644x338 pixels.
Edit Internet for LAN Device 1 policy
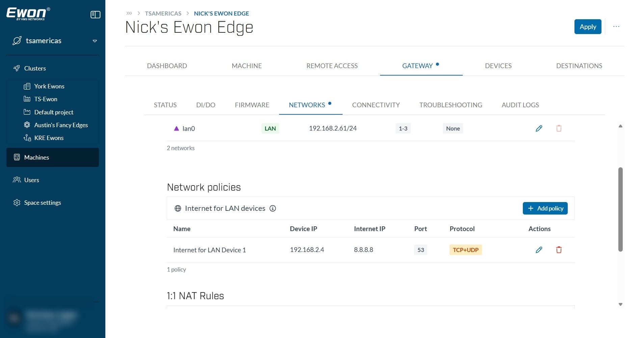tap(539, 250)
